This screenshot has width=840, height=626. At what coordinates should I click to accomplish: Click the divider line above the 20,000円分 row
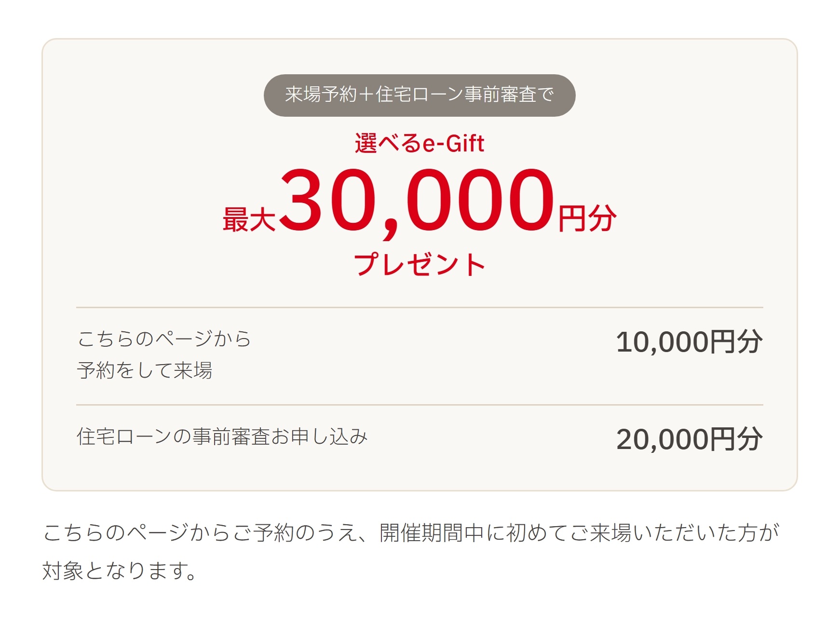click(420, 405)
